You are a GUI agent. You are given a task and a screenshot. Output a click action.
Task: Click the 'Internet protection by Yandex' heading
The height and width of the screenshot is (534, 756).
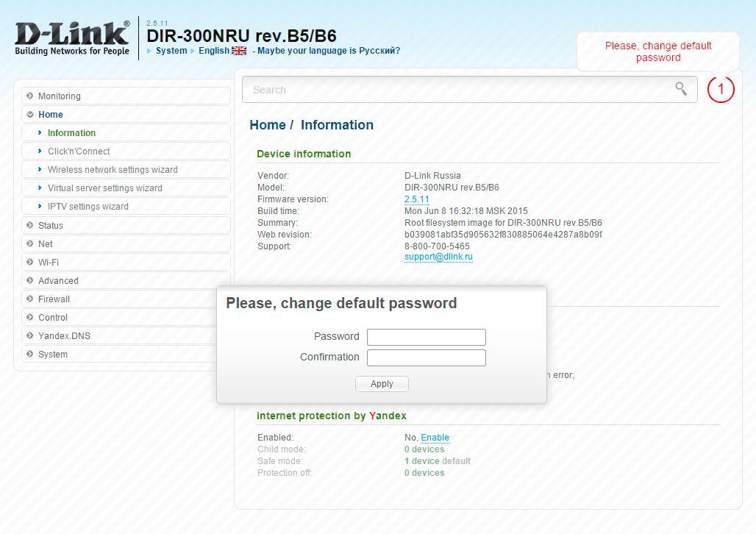click(x=332, y=416)
